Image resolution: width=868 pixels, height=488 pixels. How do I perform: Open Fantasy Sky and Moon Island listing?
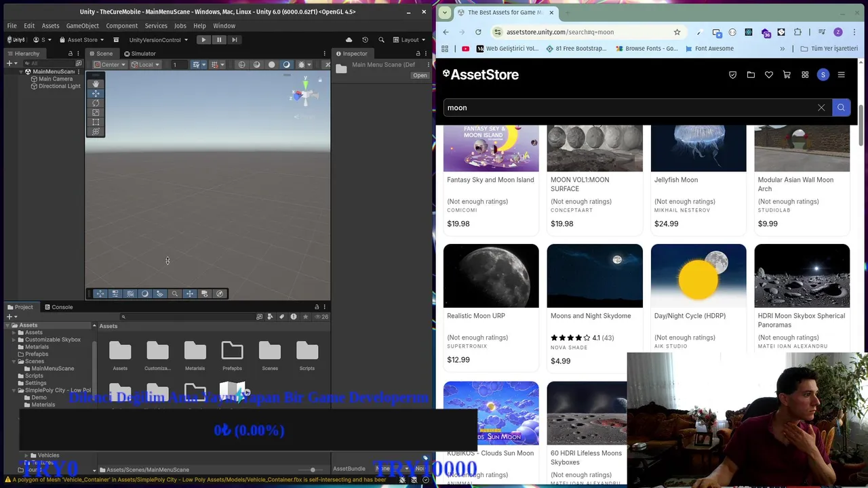(490, 180)
